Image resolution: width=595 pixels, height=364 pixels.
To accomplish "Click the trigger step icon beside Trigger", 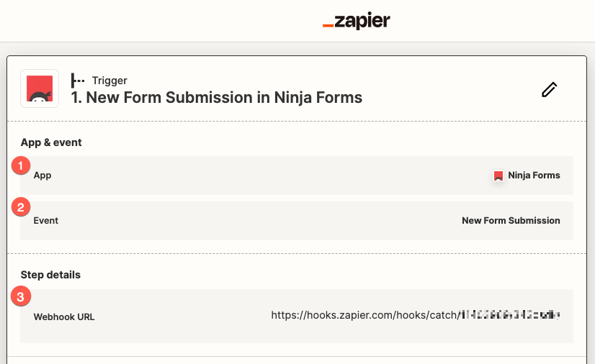I will click(78, 81).
